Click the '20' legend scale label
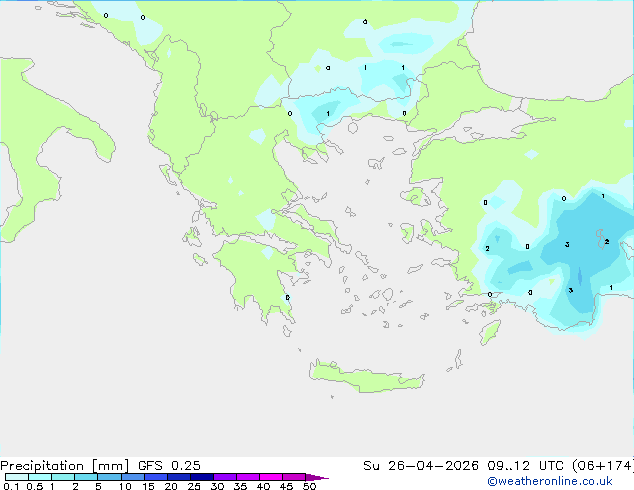 [171, 486]
